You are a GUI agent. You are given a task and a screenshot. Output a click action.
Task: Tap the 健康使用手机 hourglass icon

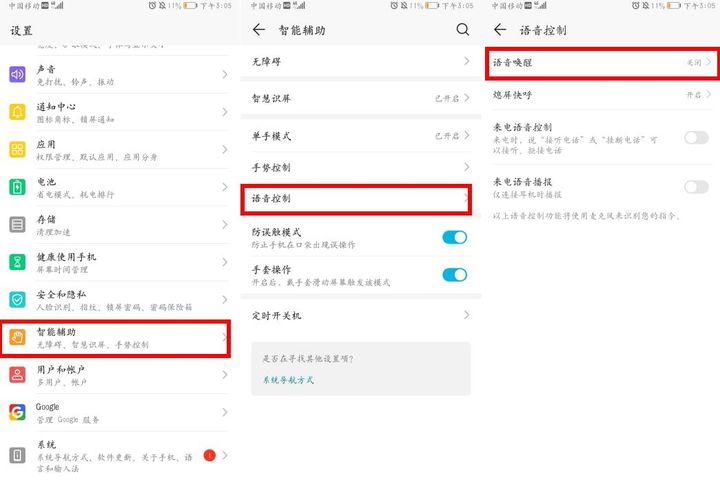17,262
